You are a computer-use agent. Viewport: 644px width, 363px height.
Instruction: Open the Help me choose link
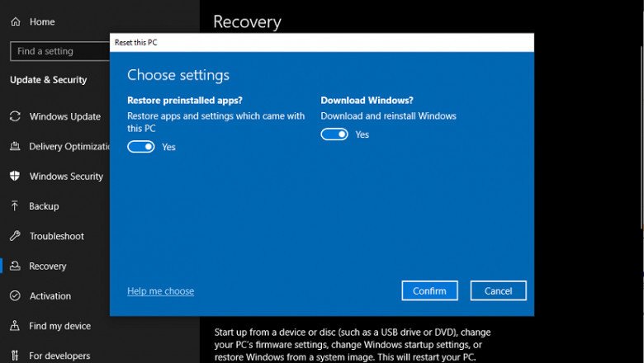point(161,290)
